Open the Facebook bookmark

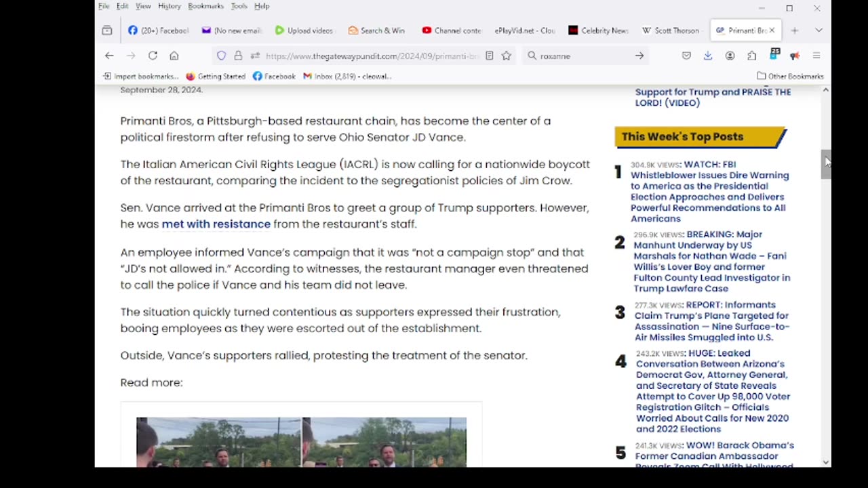point(274,76)
